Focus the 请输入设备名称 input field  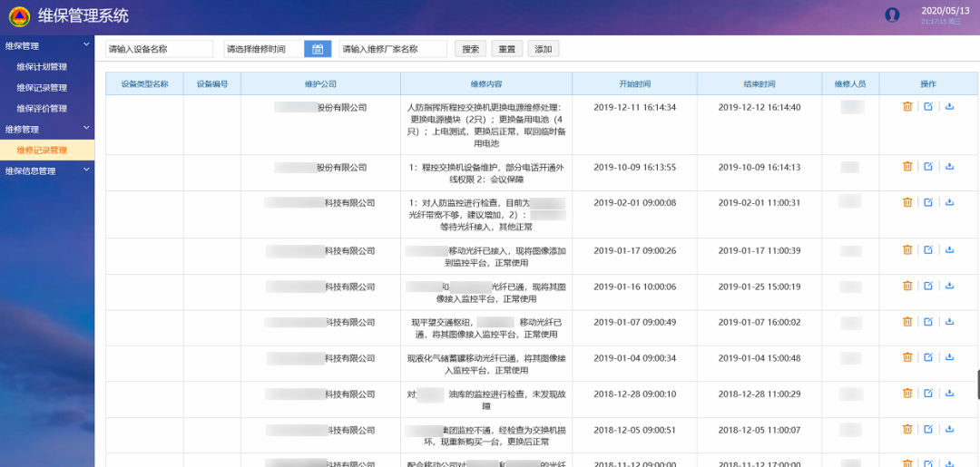[x=159, y=49]
